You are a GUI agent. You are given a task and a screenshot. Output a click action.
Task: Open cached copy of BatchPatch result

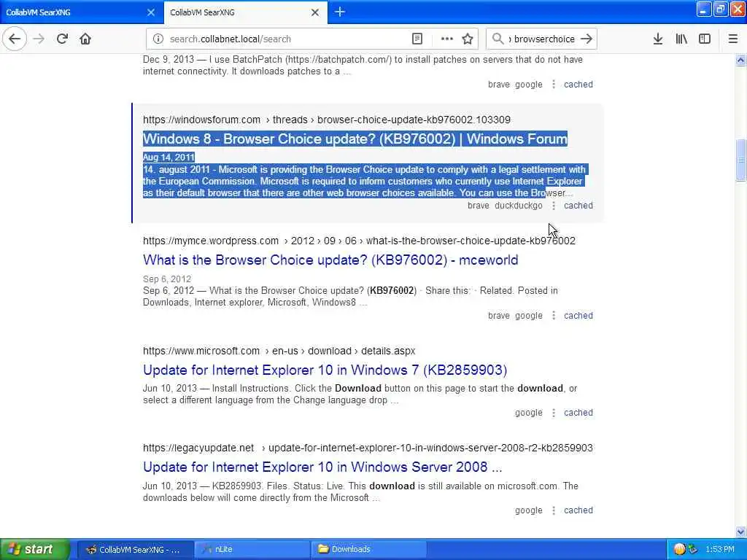pyautogui.click(x=578, y=85)
